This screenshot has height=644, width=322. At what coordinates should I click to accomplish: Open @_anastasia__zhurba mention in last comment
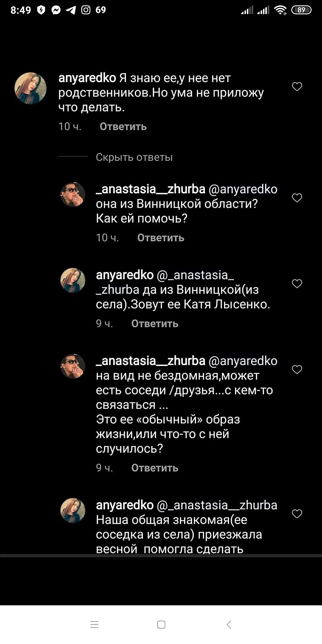pyautogui.click(x=217, y=505)
